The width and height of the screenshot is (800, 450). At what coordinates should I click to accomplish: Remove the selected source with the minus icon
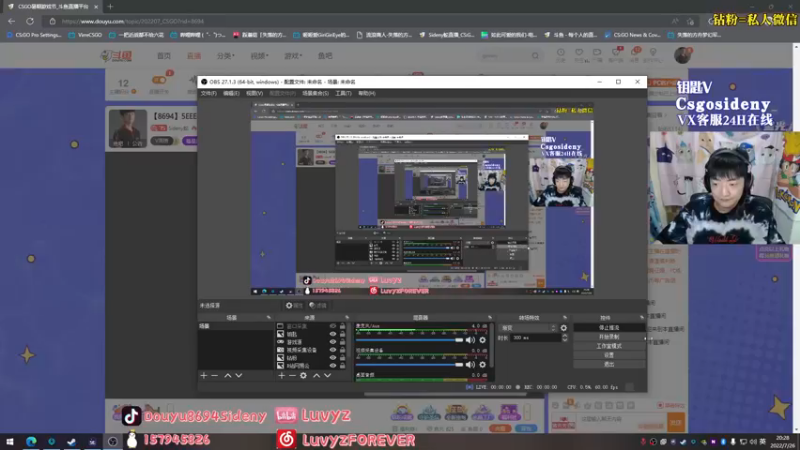292,376
